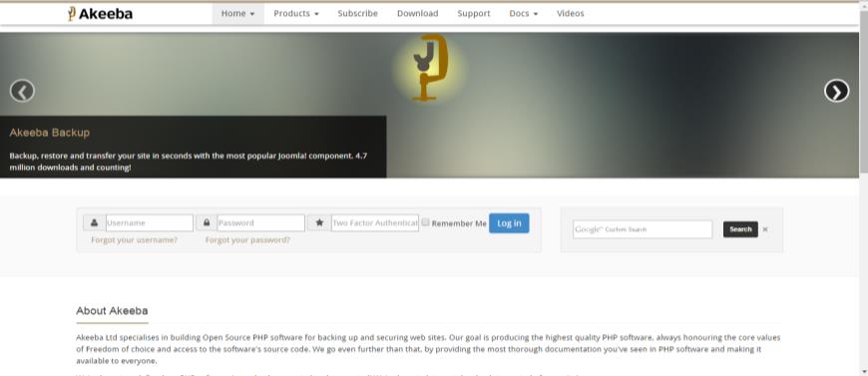Screen dimensions: 868x376
Task: Click the previous slide arrow icon
Action: [x=22, y=91]
